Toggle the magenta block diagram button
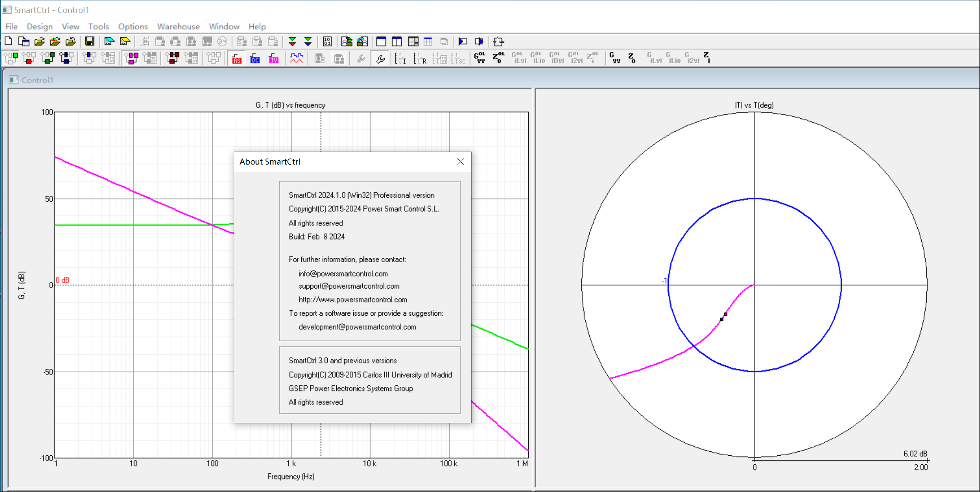This screenshot has width=980, height=492. point(131,58)
